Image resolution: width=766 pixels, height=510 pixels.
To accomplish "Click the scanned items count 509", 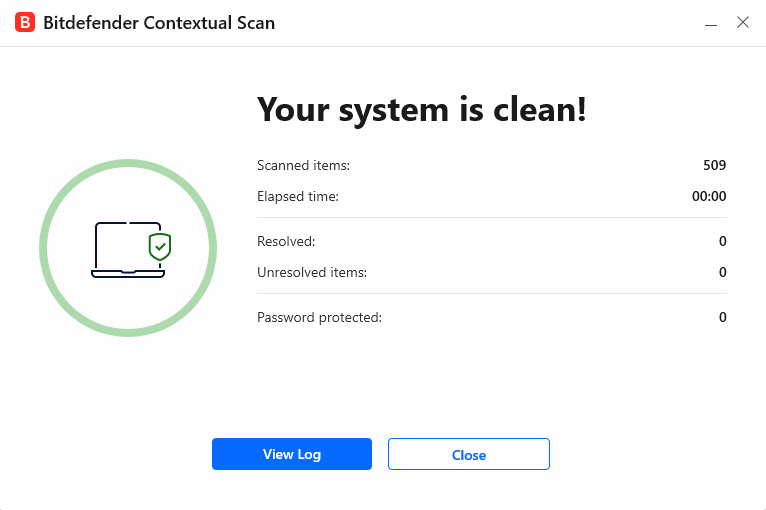I will (714, 166).
